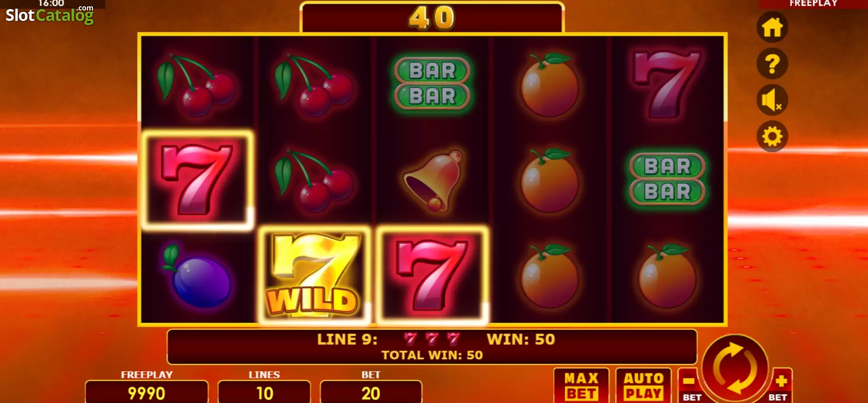The image size is (868, 403).
Task: Enable AUTO PLAY mode
Action: 643,386
